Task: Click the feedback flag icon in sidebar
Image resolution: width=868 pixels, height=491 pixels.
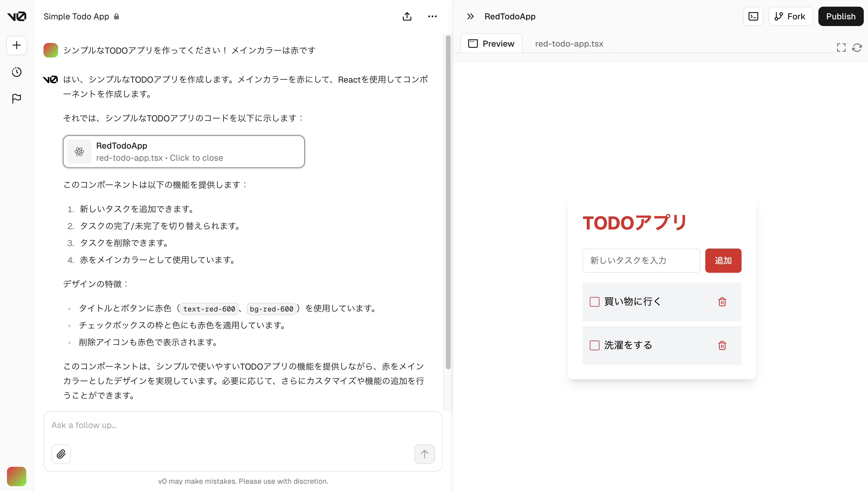Action: (x=16, y=98)
